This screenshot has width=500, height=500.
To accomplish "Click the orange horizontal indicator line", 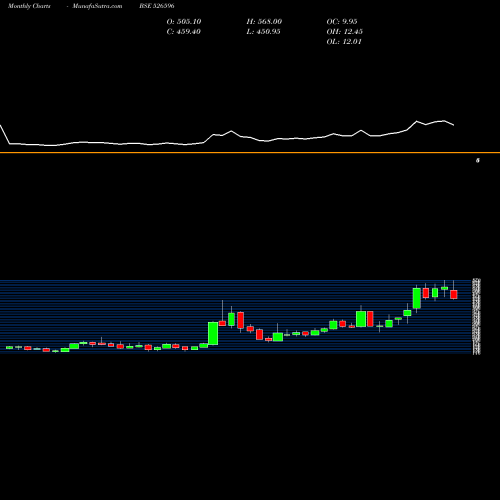I will pyautogui.click(x=250, y=153).
